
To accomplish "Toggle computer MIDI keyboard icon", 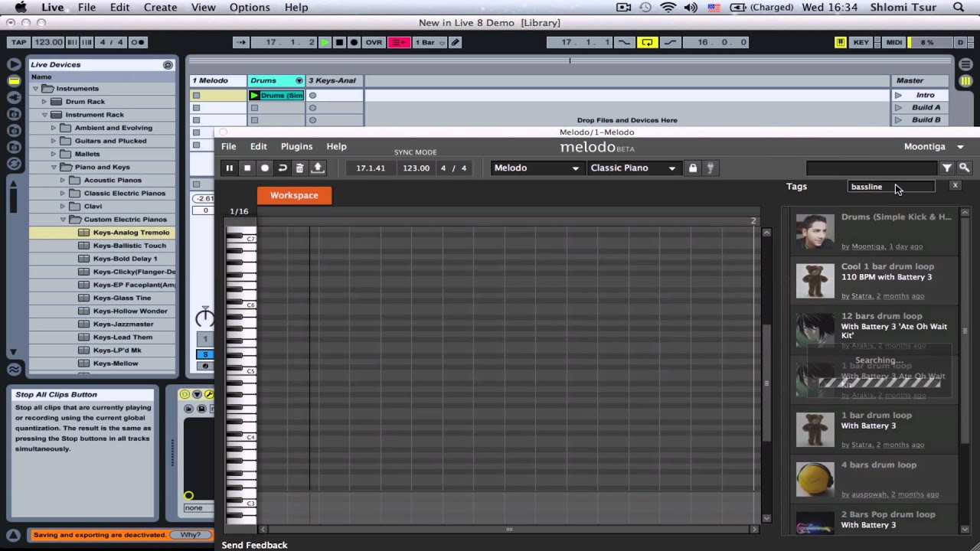I will click(840, 42).
